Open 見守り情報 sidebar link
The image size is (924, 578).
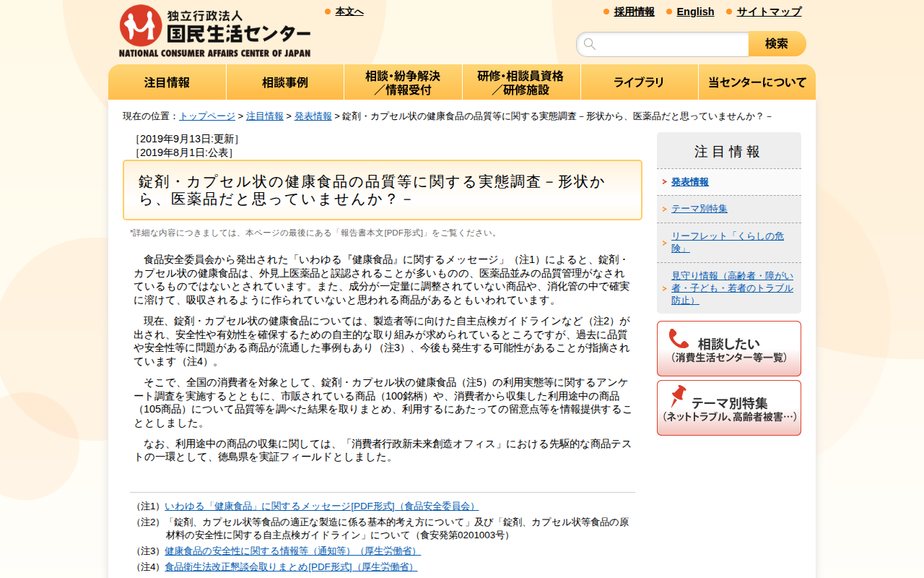732,288
